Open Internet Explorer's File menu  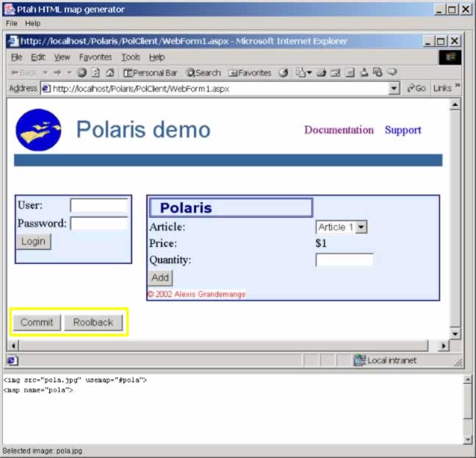[x=16, y=57]
